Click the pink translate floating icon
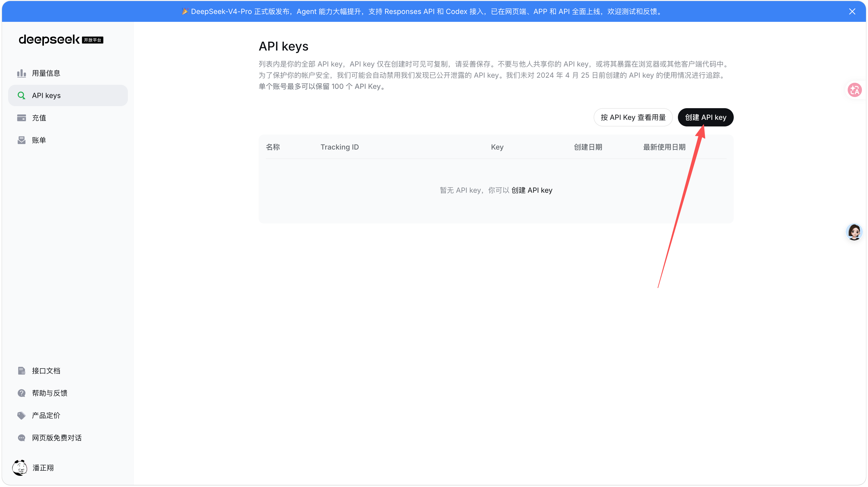This screenshot has height=487, width=868. tap(855, 90)
